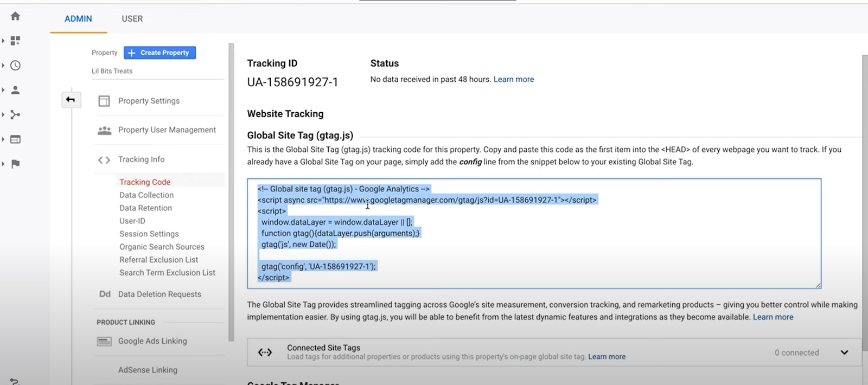Expand Conversions section arrow in sidebar
The width and height of the screenshot is (868, 385).
(3, 164)
